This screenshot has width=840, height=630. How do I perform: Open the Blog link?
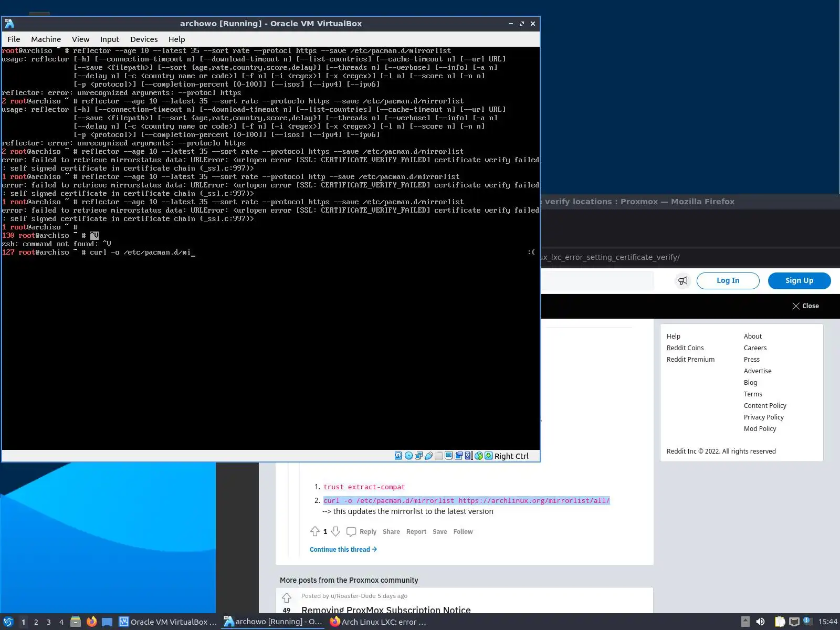(x=750, y=383)
